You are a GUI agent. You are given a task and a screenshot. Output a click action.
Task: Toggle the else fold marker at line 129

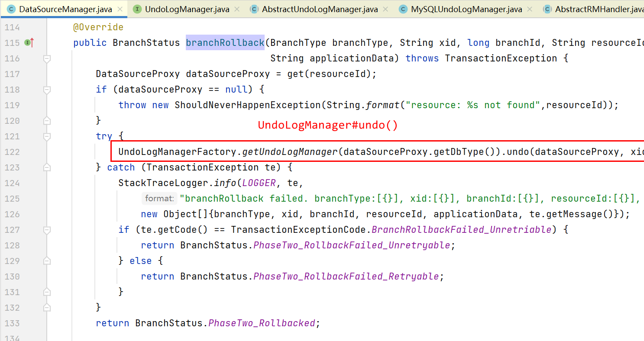47,261
